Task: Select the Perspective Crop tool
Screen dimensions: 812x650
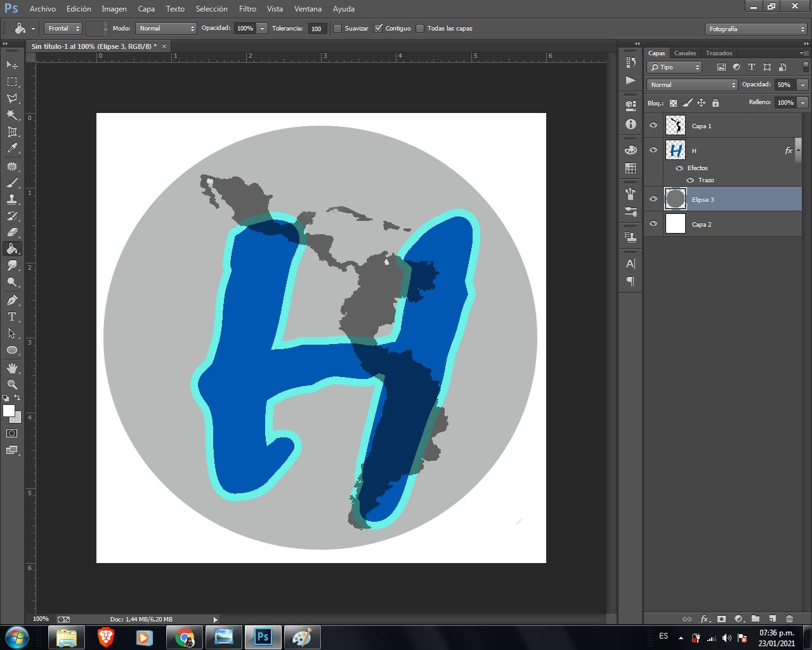Action: [x=12, y=131]
